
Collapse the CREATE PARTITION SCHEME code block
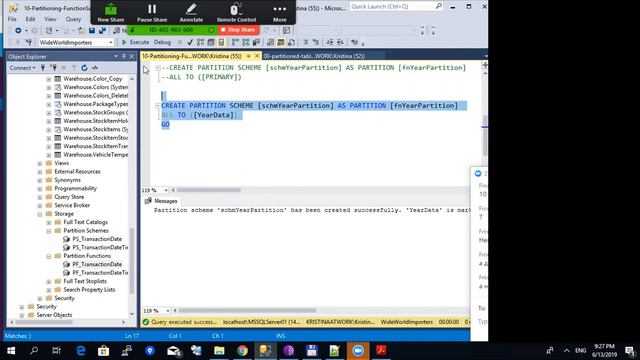pyautogui.click(x=158, y=106)
